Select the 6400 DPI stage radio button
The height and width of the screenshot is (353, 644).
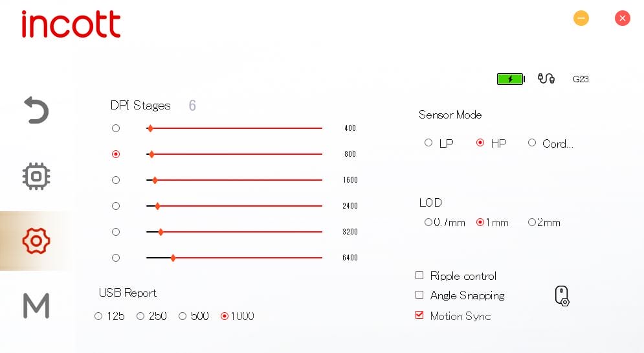pyautogui.click(x=116, y=258)
